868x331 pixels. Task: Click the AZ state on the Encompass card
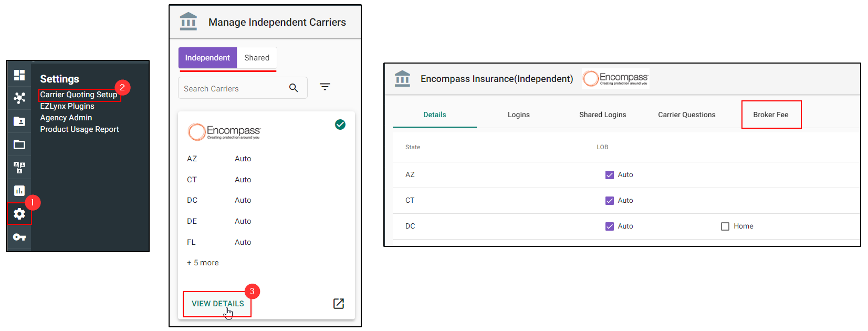[x=192, y=159]
